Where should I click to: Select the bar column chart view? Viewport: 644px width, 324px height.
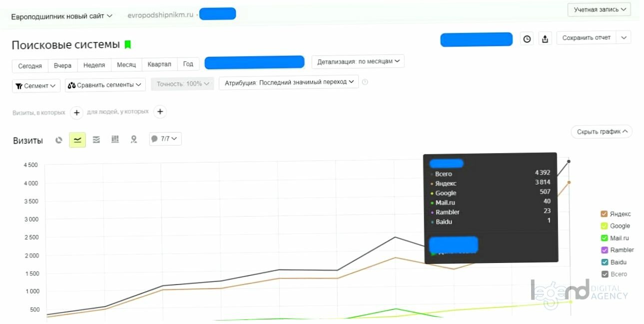115,139
